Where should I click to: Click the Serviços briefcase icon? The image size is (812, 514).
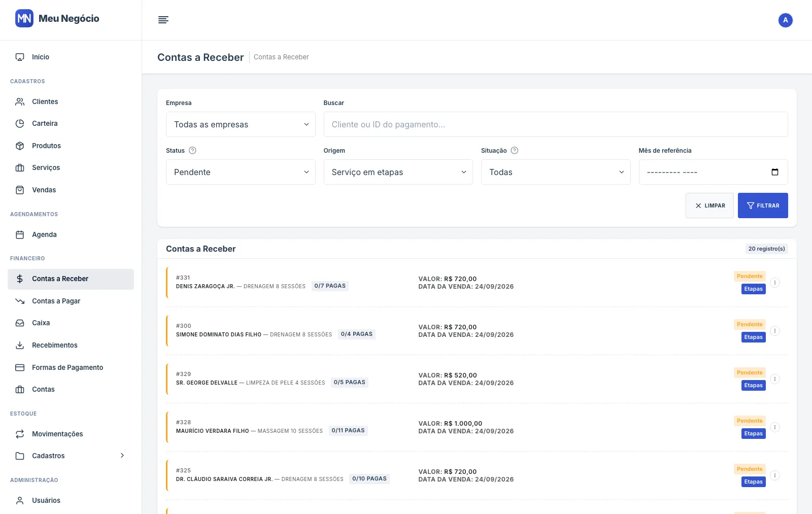click(x=20, y=167)
